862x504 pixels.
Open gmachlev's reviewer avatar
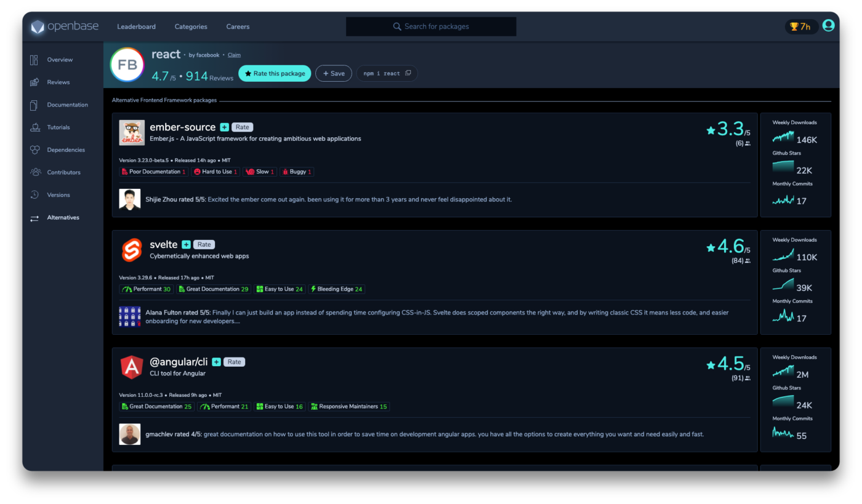[x=130, y=434]
